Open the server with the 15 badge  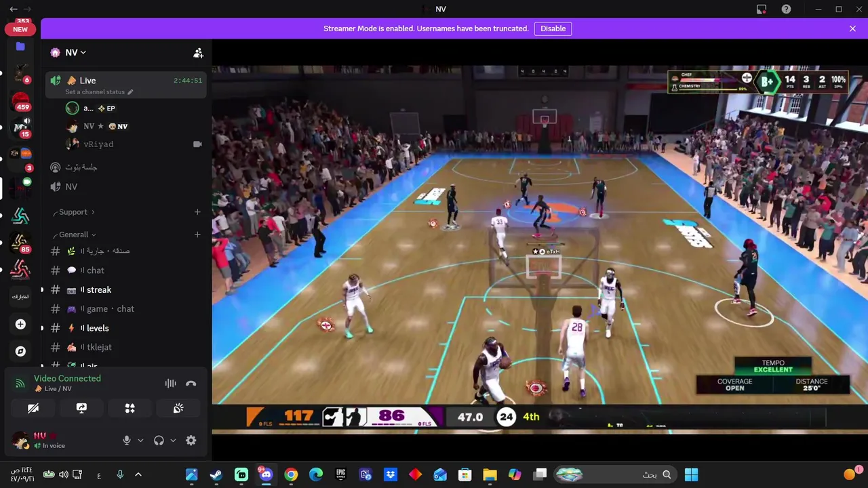(x=20, y=127)
